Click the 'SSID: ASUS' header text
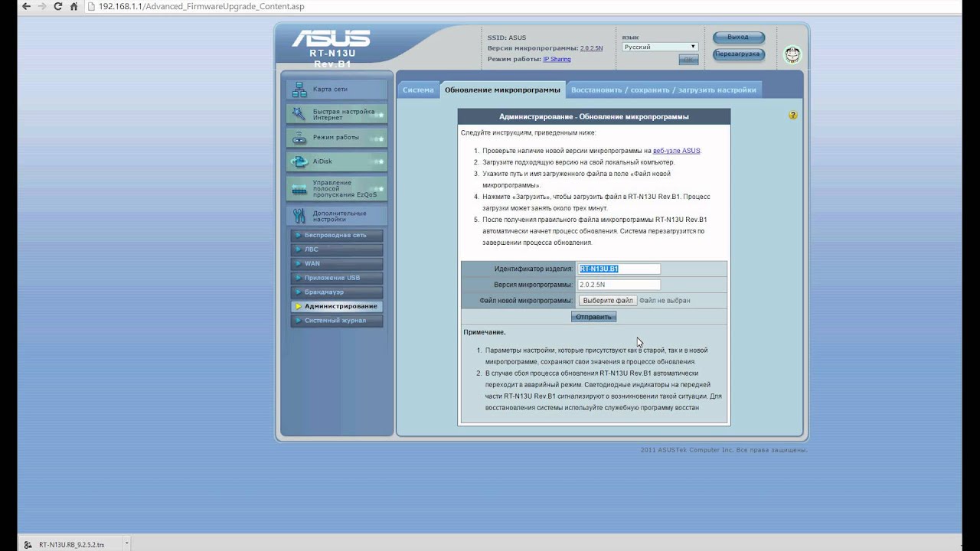This screenshot has height=551, width=980. [x=507, y=37]
